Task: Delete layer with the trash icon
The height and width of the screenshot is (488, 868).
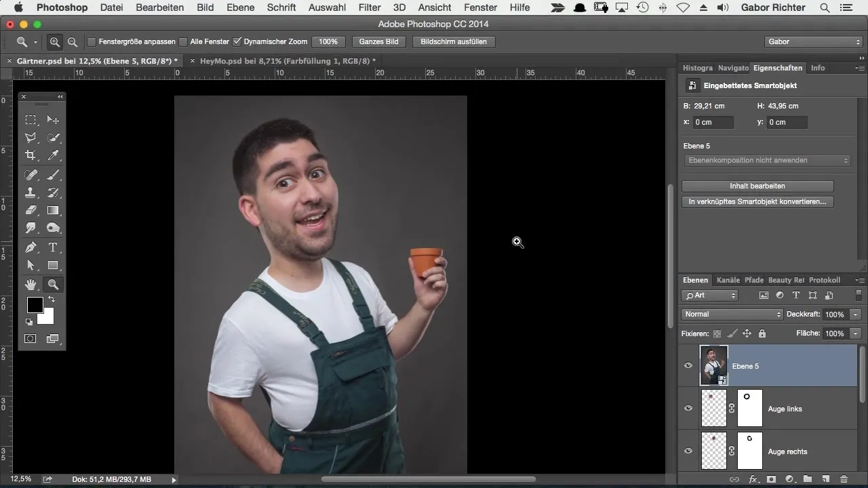Action: (844, 479)
